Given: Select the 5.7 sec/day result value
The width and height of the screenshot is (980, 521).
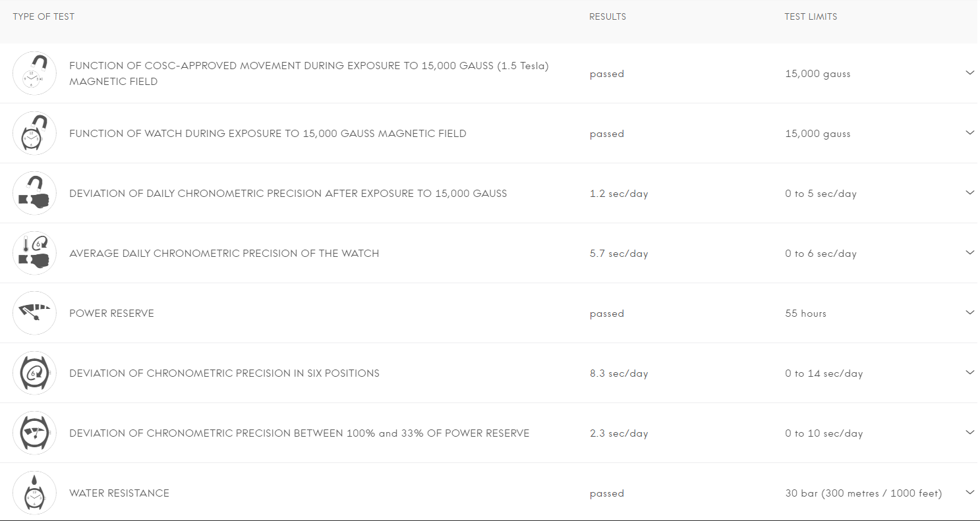Looking at the screenshot, I should (x=619, y=254).
